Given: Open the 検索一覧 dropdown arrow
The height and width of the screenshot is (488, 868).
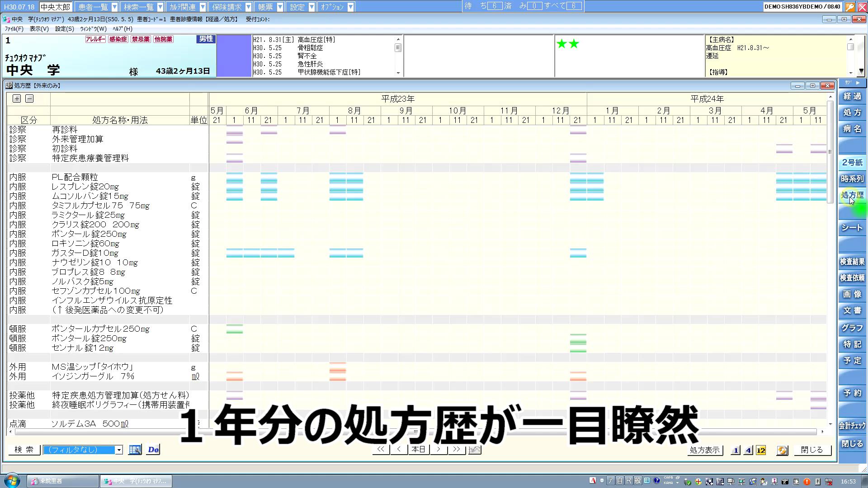Looking at the screenshot, I should (160, 7).
